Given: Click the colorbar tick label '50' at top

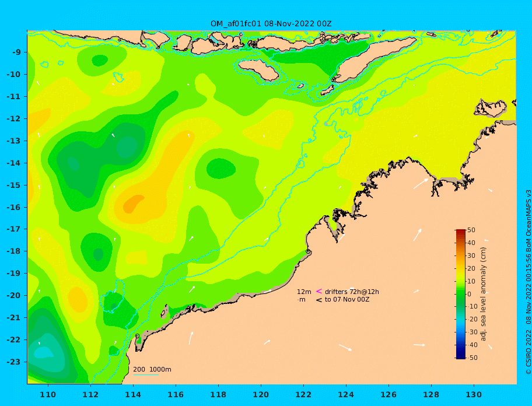Looking at the screenshot, I should (x=471, y=230).
